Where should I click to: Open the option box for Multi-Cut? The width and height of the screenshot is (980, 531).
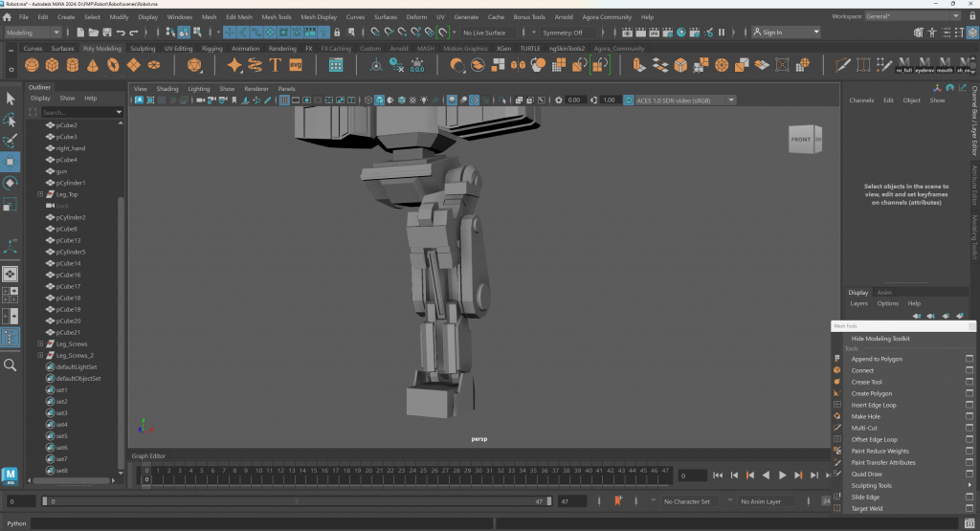(x=969, y=428)
